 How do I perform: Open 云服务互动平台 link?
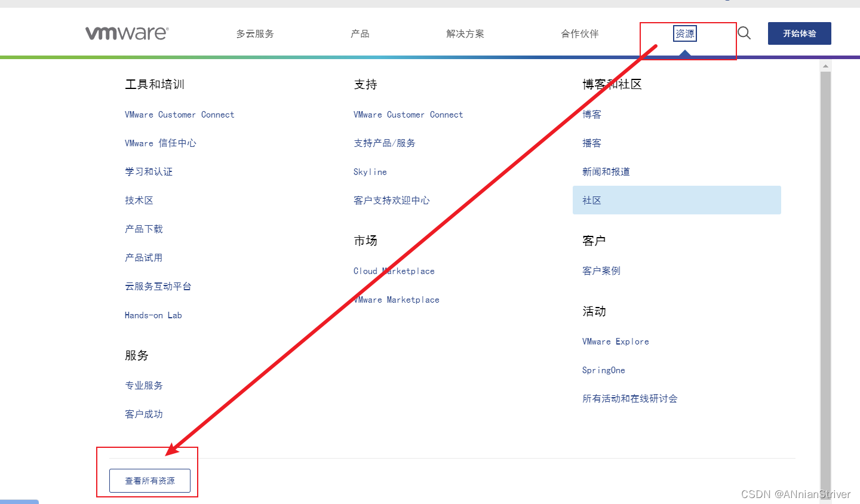tap(158, 287)
